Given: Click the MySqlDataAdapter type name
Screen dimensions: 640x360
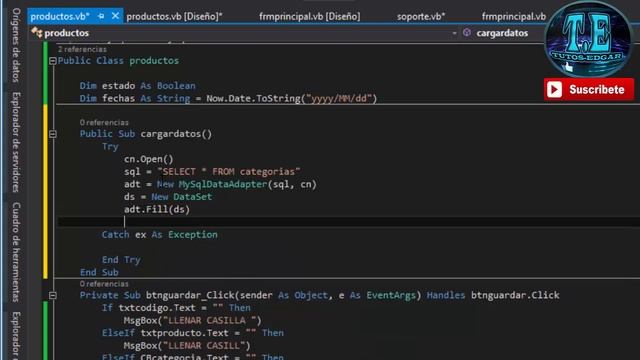Looking at the screenshot, I should (x=223, y=184).
